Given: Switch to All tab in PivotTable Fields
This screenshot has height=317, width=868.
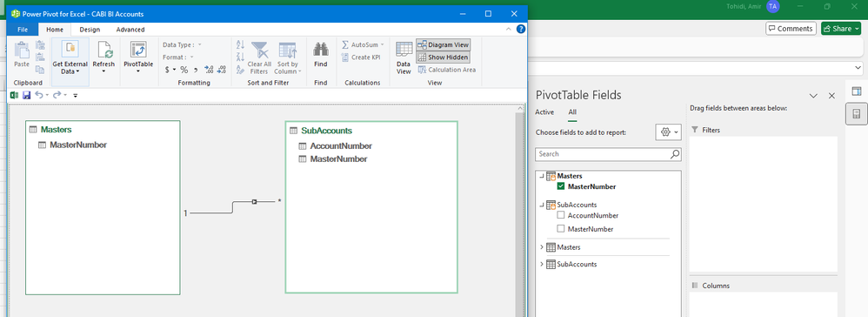Looking at the screenshot, I should click(572, 112).
